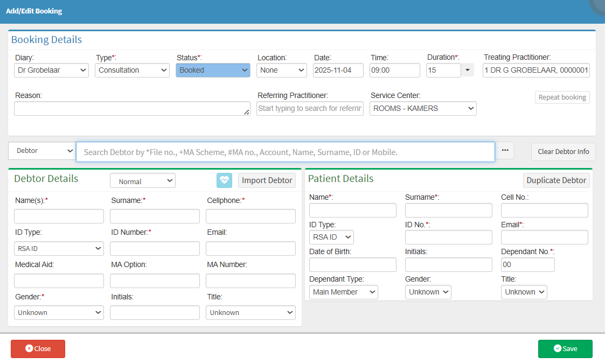The height and width of the screenshot is (364, 605).
Task: Click the Referring Practitioner search field
Action: (x=310, y=108)
